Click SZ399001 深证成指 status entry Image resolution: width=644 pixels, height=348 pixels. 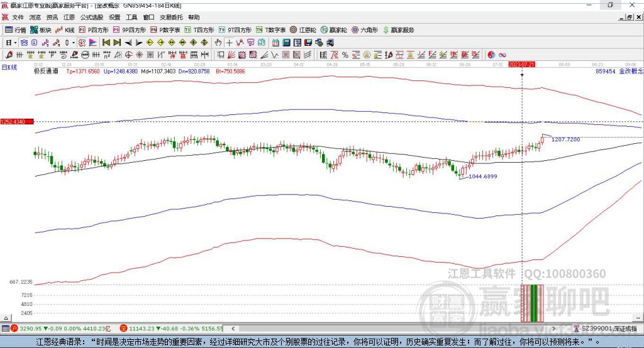click(606, 329)
